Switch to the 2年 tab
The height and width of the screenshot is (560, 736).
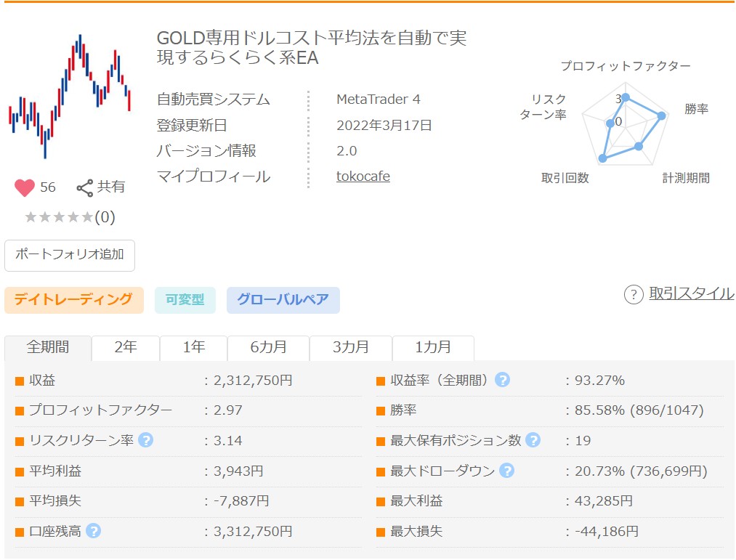pyautogui.click(x=125, y=348)
